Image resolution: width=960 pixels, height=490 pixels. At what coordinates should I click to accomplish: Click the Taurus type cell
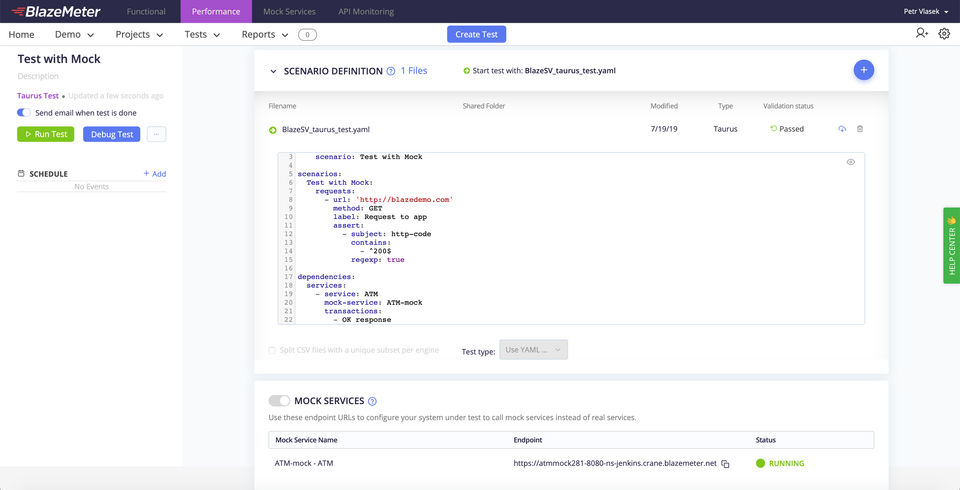pos(726,129)
